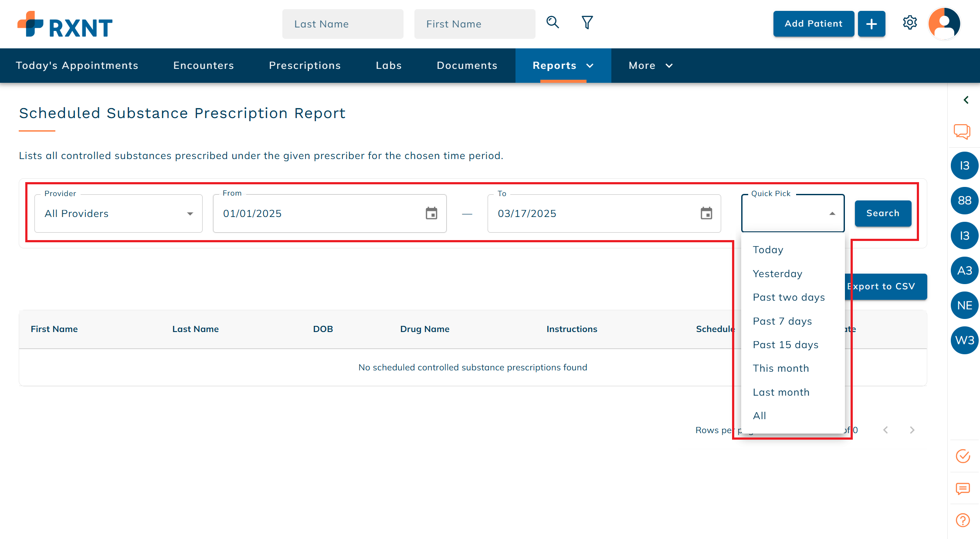Open the From date calendar picker
980x539 pixels.
pos(431,214)
